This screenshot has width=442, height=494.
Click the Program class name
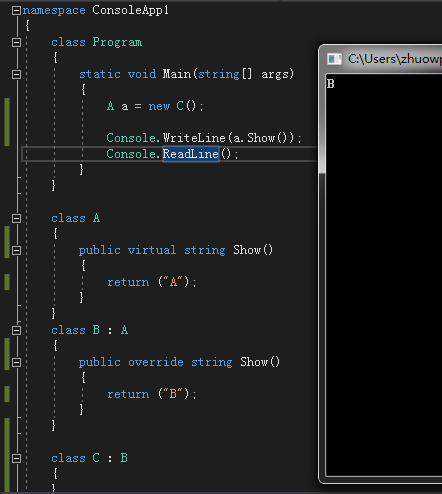(x=117, y=42)
